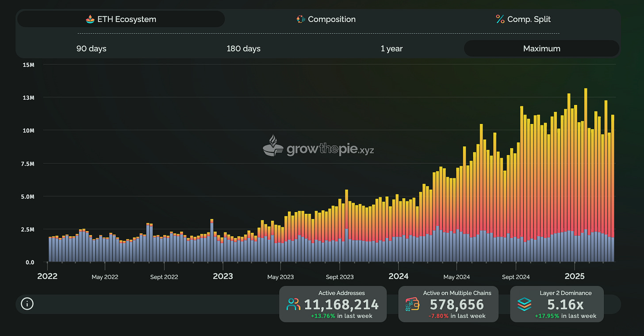
Task: Set the timeframe to 180 days
Action: 243,48
